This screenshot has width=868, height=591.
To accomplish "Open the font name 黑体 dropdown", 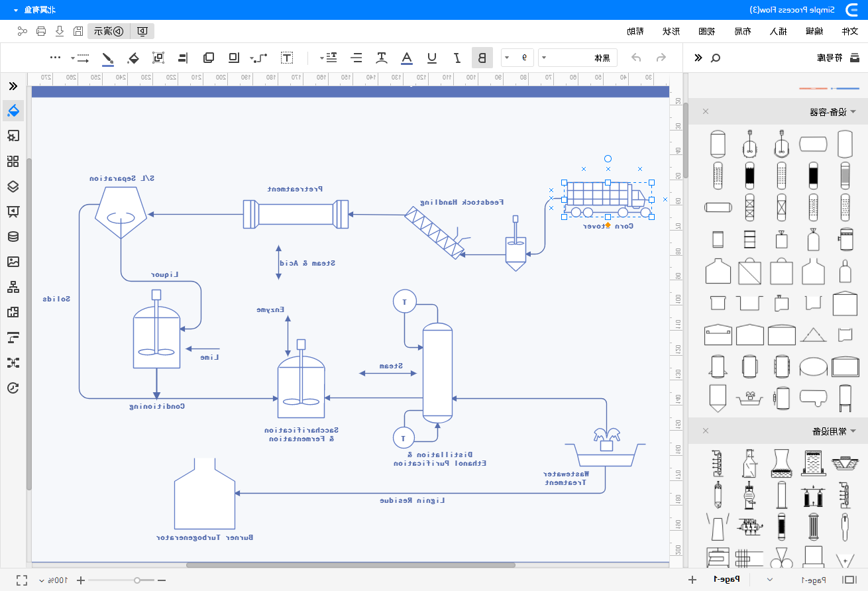I will (578, 58).
